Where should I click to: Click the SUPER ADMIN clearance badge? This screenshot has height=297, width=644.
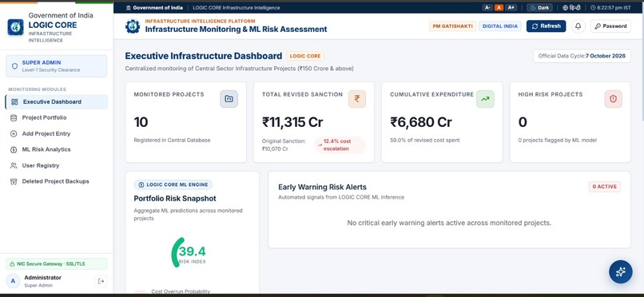click(x=57, y=66)
